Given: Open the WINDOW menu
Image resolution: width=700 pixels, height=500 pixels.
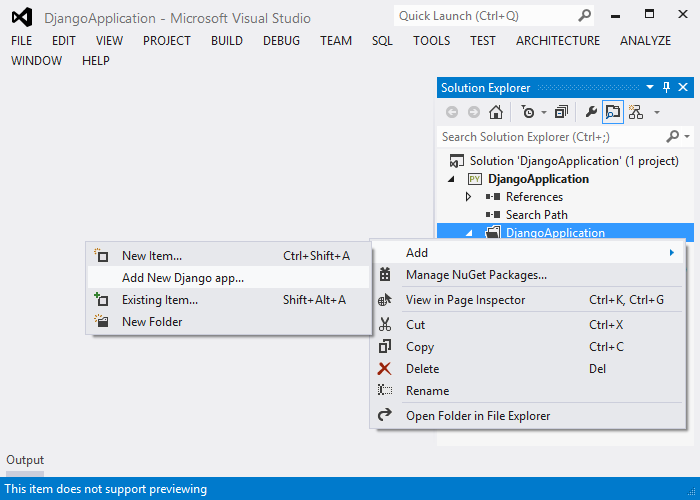Looking at the screenshot, I should click(37, 60).
